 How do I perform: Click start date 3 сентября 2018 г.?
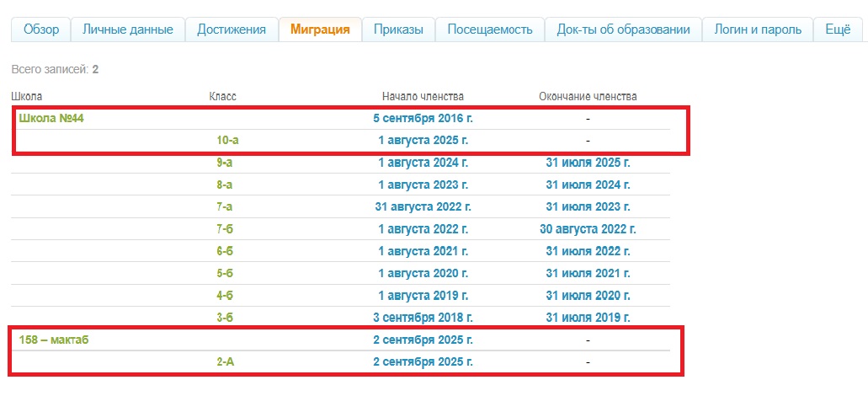(x=423, y=318)
